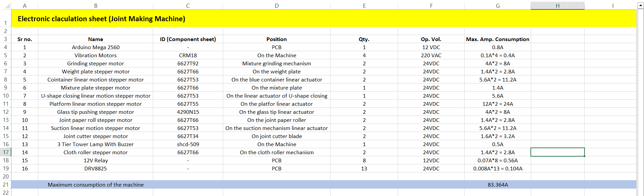
Task: Select the shcd-509 ID cell
Action: tap(188, 144)
